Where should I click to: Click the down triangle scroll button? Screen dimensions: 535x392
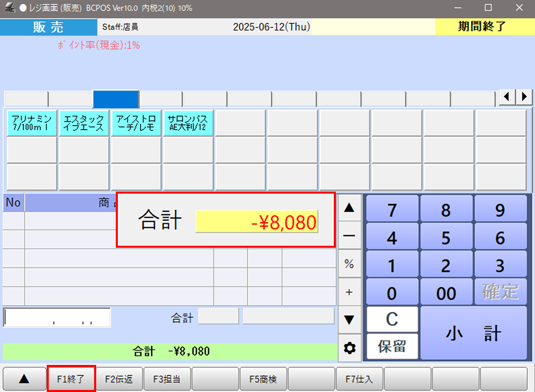(x=349, y=319)
